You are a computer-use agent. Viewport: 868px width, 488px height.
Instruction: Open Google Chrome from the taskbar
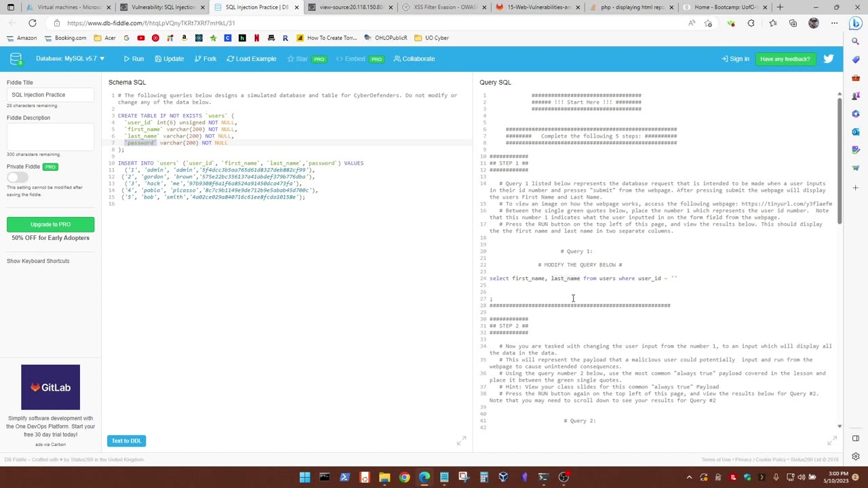pyautogui.click(x=404, y=477)
